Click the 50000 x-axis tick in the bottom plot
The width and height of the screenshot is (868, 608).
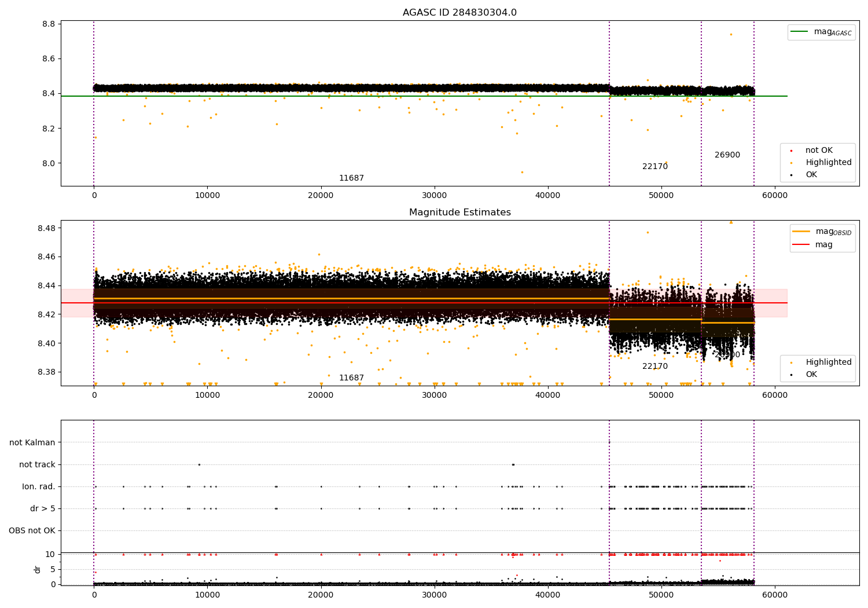coord(661,595)
